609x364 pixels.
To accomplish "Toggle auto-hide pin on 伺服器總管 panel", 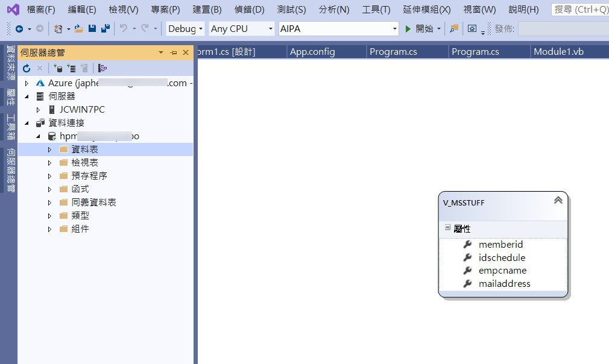I will 173,52.
